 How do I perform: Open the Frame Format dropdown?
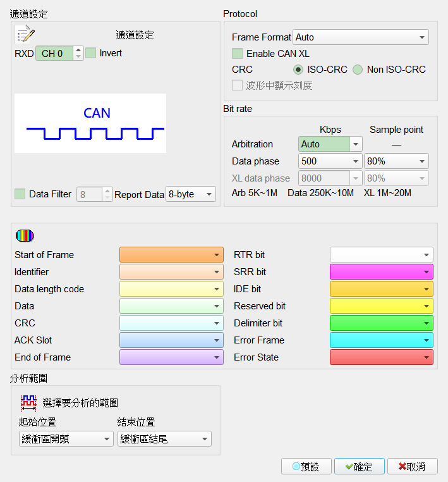pos(361,37)
